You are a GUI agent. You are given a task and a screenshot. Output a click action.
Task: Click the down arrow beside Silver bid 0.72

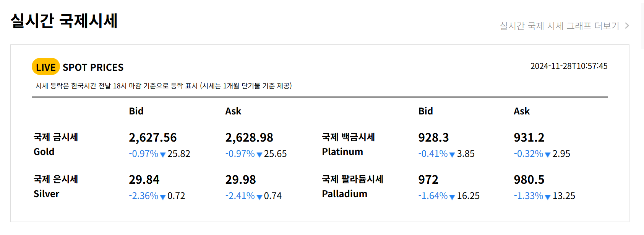click(x=163, y=197)
